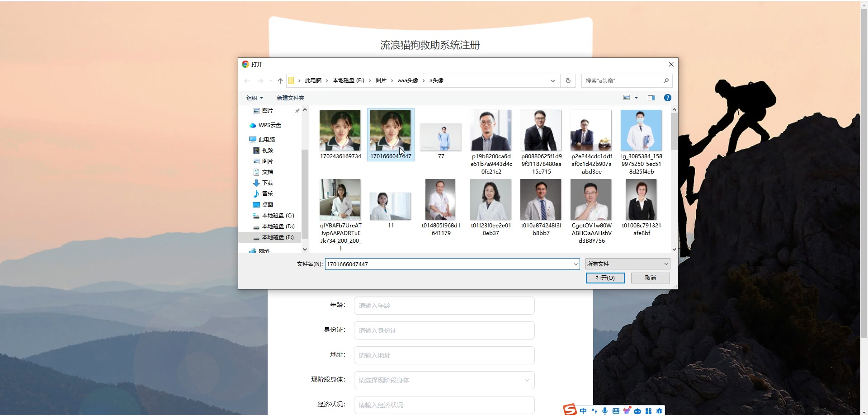Click the 新建文件夹 button
This screenshot has height=415, width=868.
290,98
